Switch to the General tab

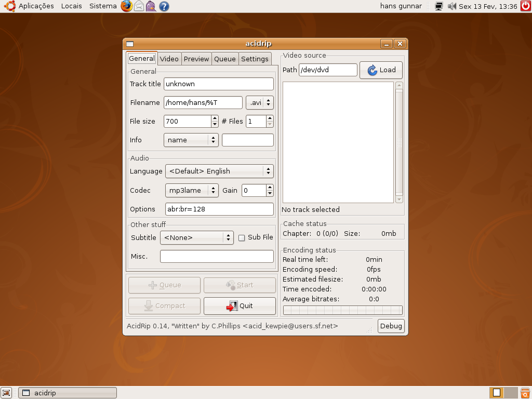coord(142,58)
